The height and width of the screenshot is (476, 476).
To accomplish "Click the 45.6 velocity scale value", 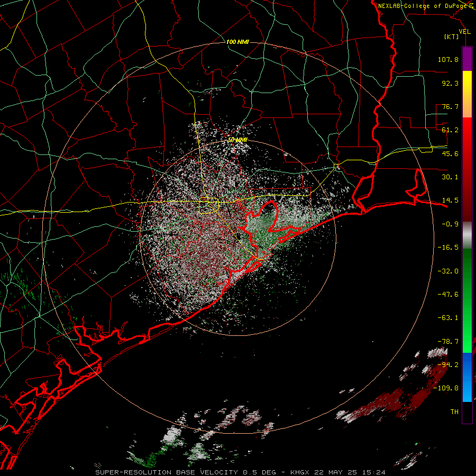I will (450, 153).
